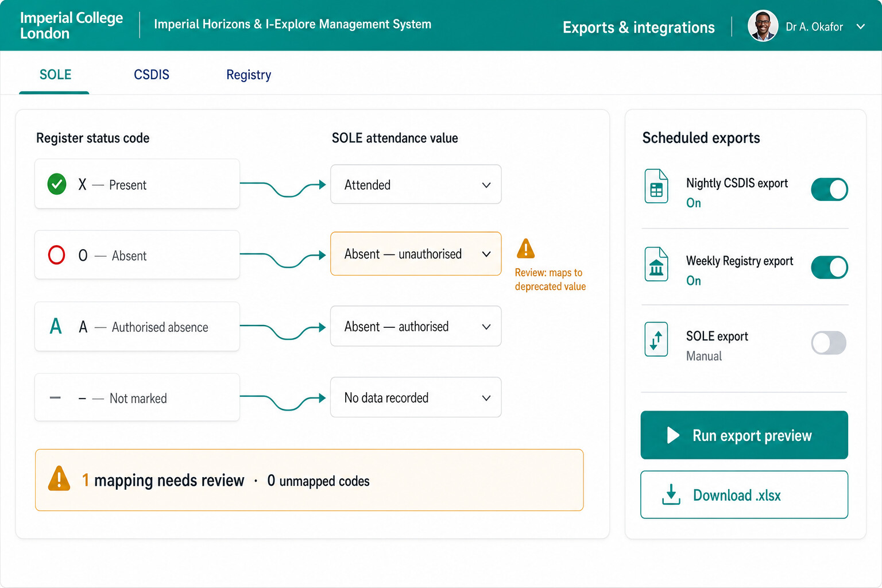Click Dr A. Okafor's profile avatar
Screen dimensions: 882x588
(763, 26)
